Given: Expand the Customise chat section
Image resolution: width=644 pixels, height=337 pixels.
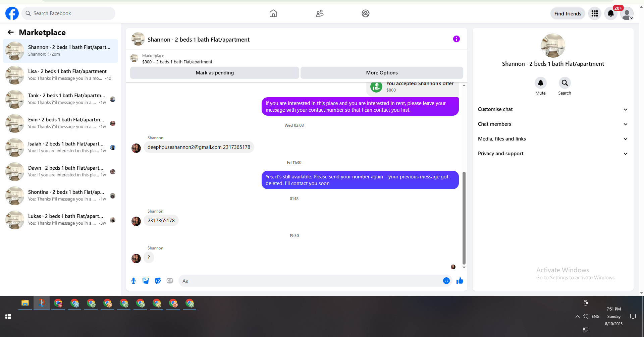Looking at the screenshot, I should [x=553, y=109].
